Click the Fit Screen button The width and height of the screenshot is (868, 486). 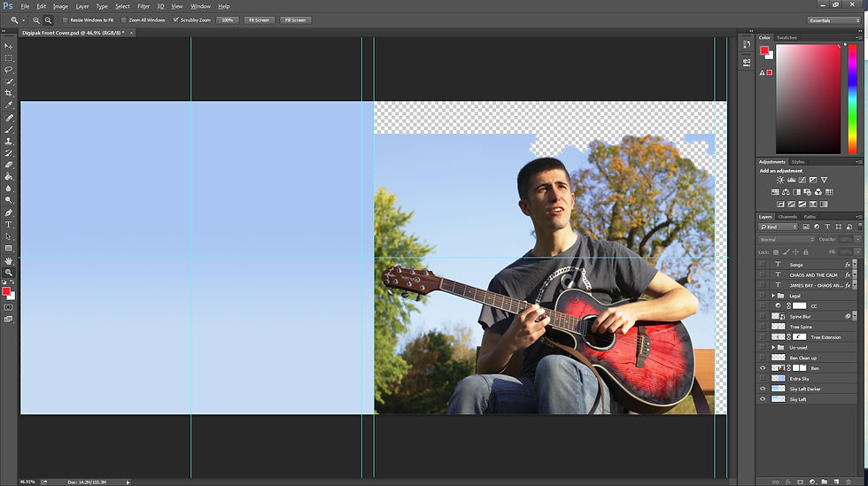pyautogui.click(x=259, y=20)
